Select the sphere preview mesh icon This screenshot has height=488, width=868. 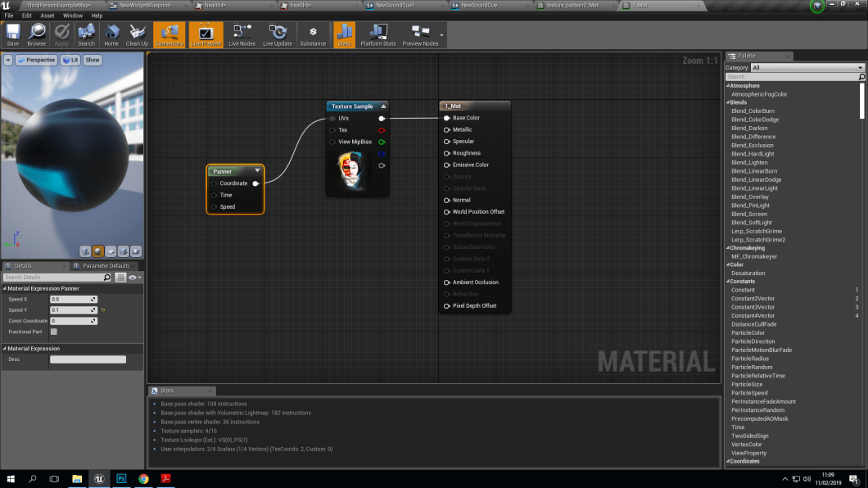tap(97, 251)
